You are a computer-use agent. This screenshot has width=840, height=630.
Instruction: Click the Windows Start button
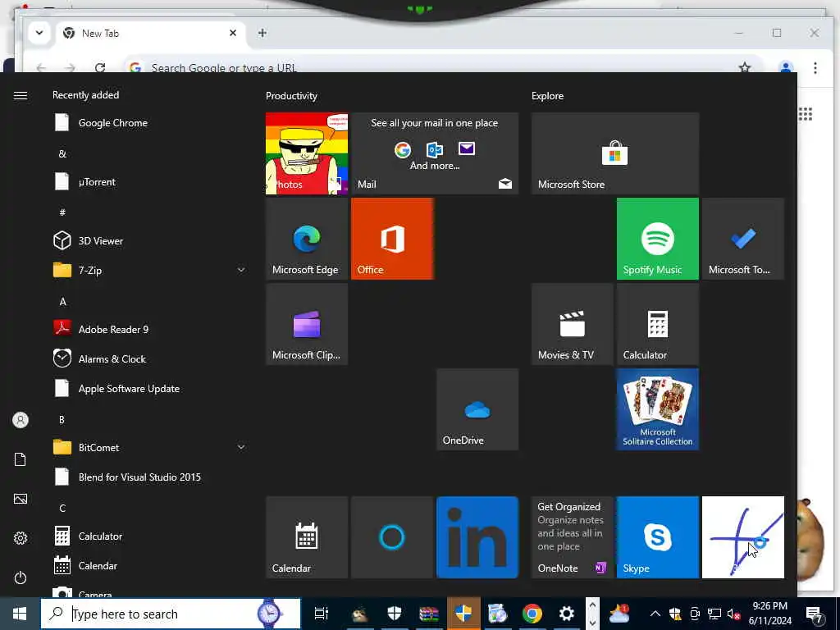pos(20,614)
